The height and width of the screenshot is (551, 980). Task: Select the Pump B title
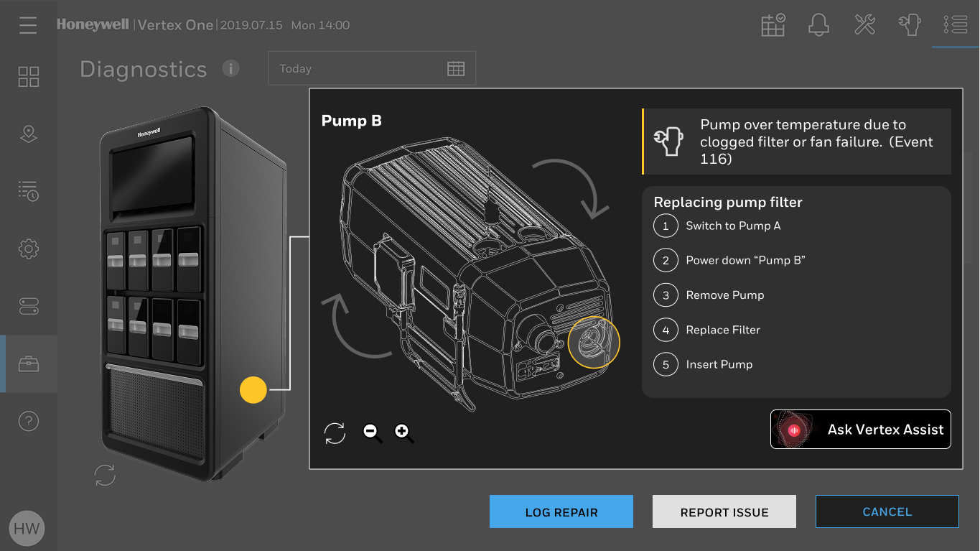pyautogui.click(x=352, y=121)
